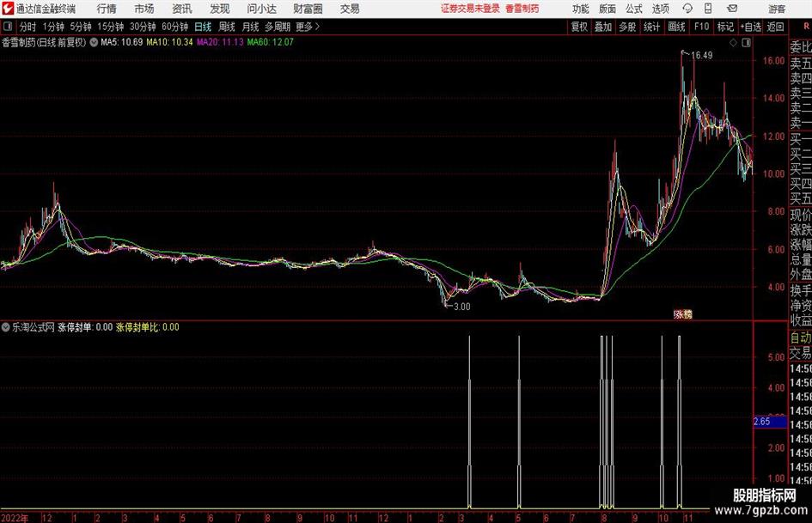Click the 标记 mark button
The width and height of the screenshot is (812, 523).
[725, 27]
